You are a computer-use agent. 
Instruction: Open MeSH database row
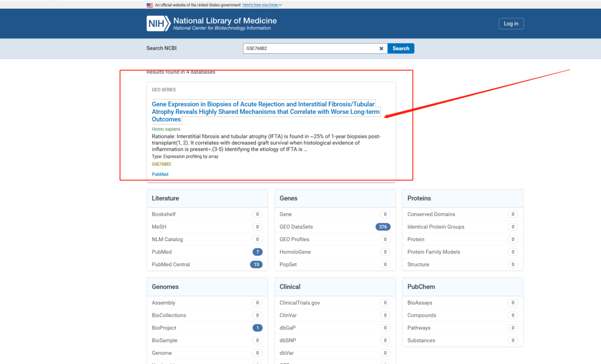click(x=207, y=227)
